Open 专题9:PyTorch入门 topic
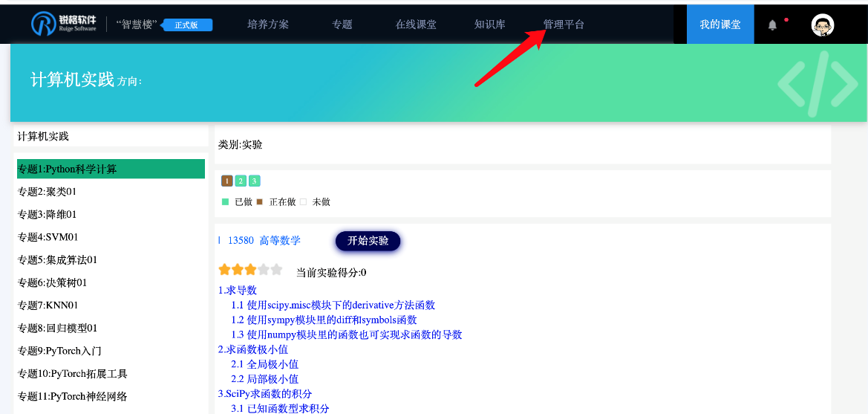Viewport: 868px width, 414px height. (x=59, y=351)
